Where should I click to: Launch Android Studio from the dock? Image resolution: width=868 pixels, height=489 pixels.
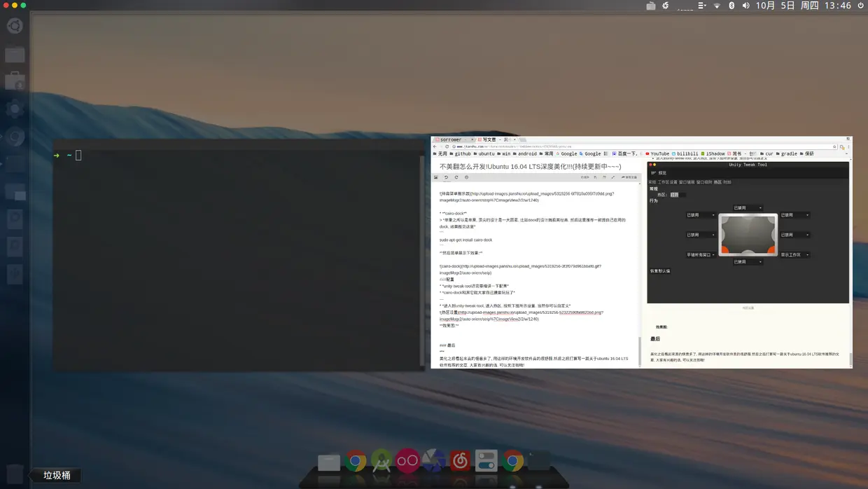(x=381, y=462)
